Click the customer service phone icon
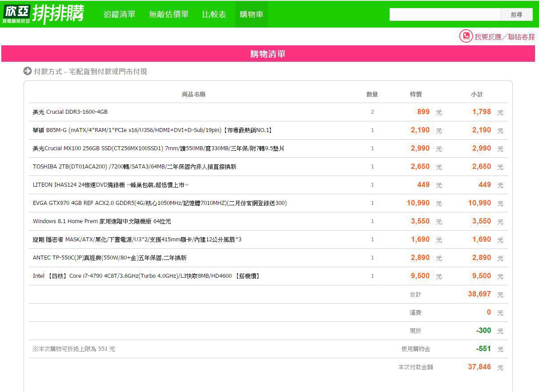The image size is (539, 392). tap(466, 36)
